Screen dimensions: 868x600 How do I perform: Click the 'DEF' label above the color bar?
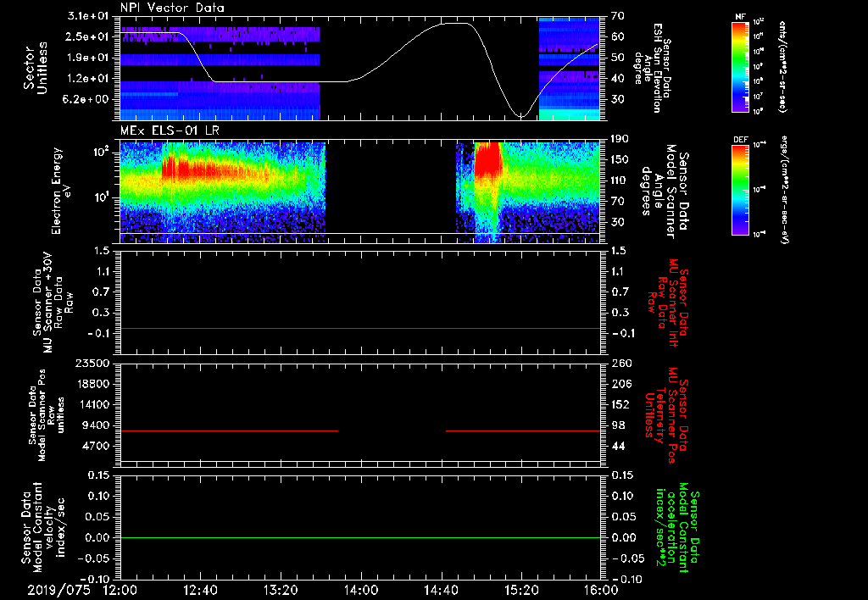(741, 140)
